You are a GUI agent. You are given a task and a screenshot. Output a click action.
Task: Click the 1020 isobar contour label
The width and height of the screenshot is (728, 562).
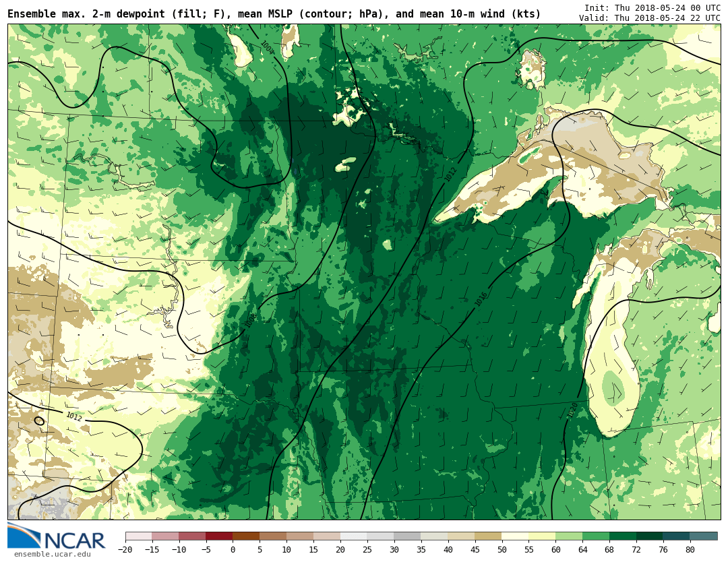pos(572,410)
